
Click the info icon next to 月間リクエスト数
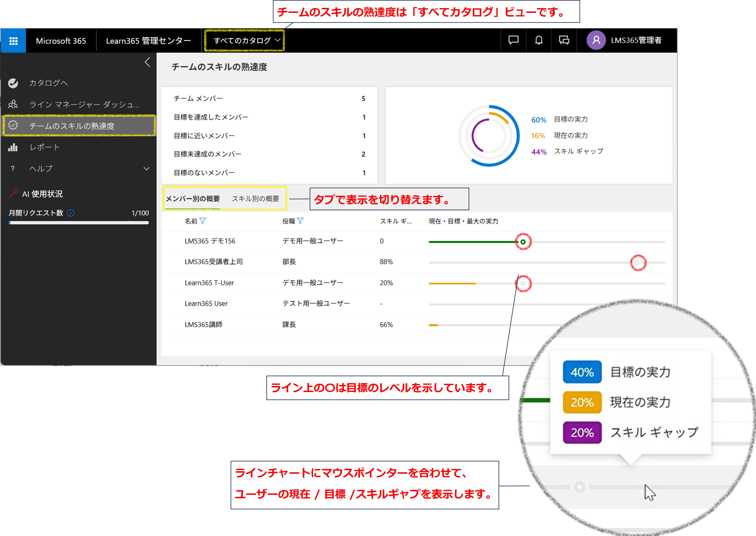click(x=71, y=213)
